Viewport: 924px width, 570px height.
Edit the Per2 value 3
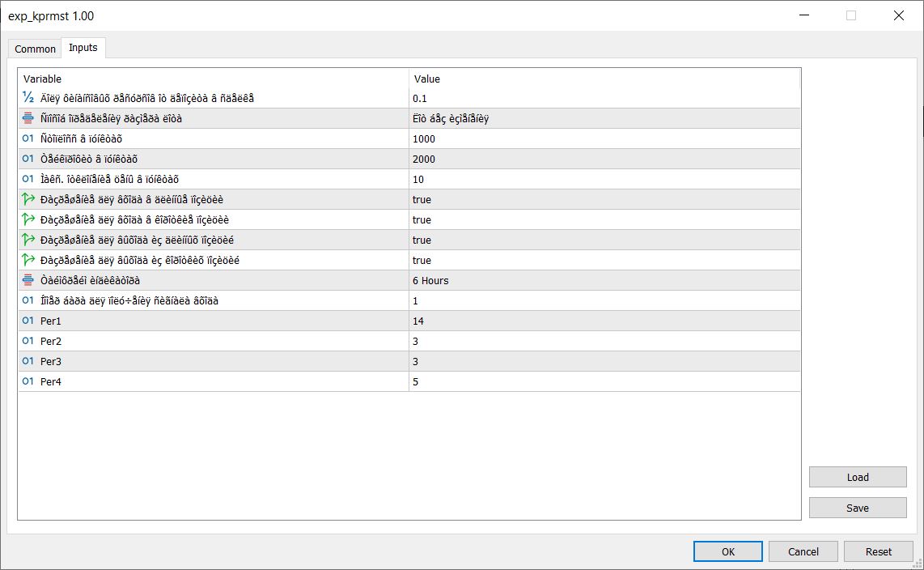pos(604,342)
